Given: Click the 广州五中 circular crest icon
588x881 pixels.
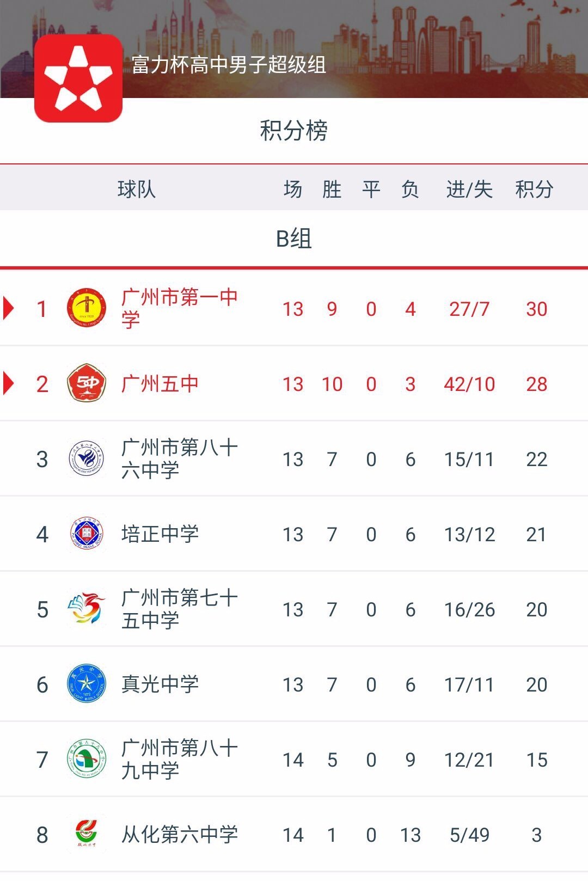Looking at the screenshot, I should tap(86, 384).
